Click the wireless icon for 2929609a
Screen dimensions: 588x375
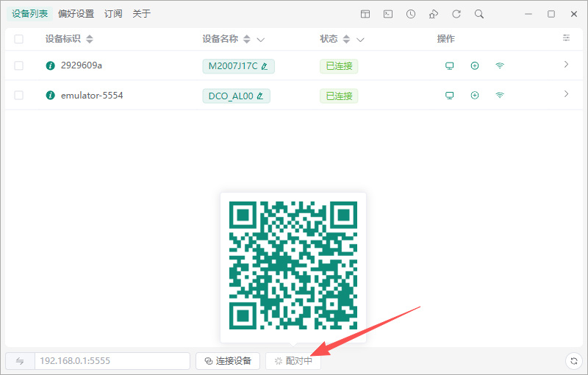[500, 65]
